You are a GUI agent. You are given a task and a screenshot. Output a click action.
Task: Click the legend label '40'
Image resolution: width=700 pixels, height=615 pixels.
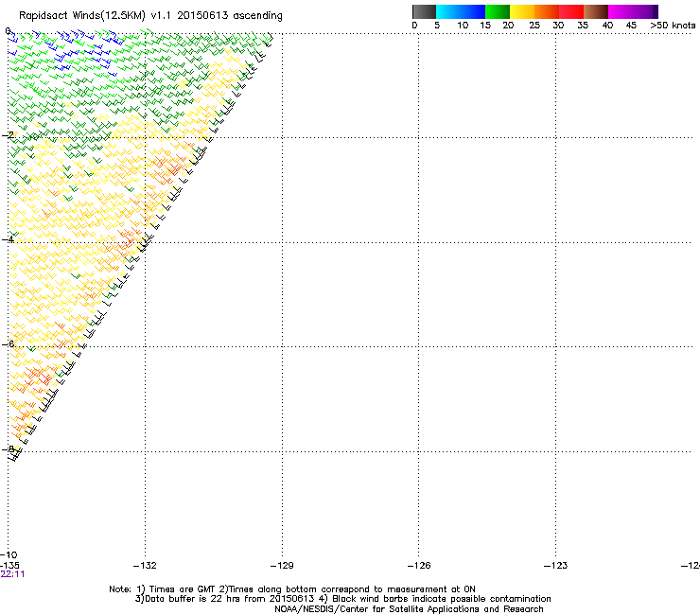607,26
